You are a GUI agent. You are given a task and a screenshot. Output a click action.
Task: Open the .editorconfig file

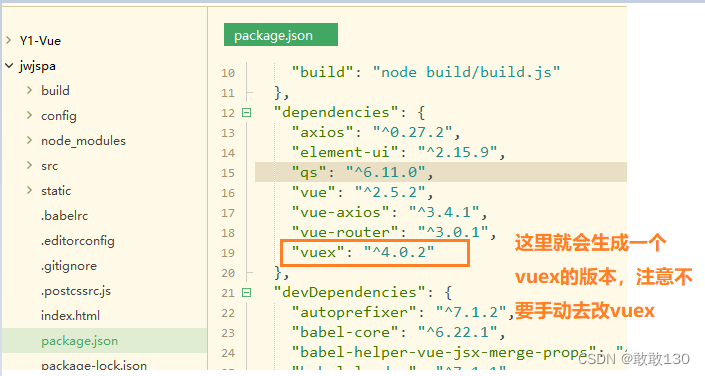pos(78,241)
